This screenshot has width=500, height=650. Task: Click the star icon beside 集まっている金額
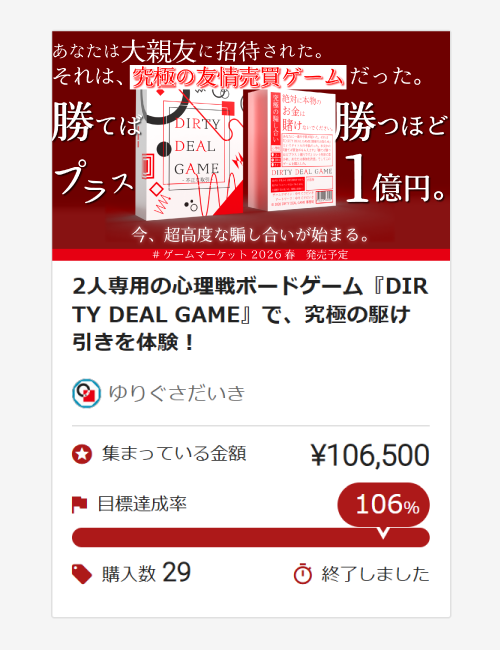[x=82, y=454]
